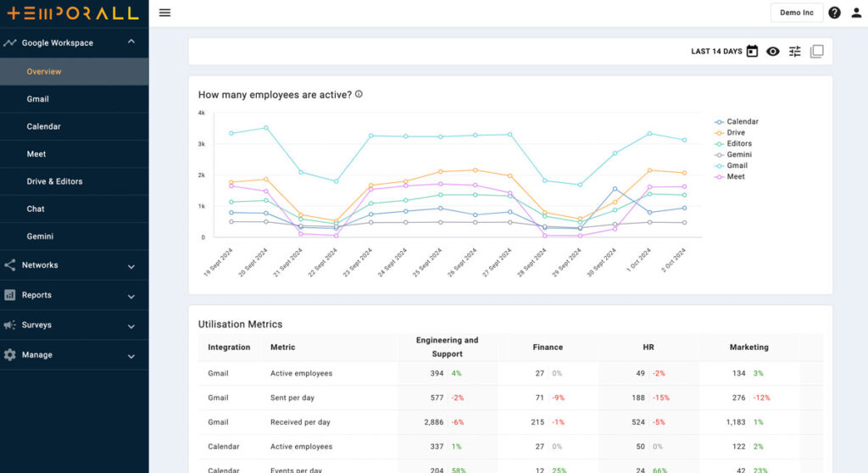Image resolution: width=868 pixels, height=473 pixels.
Task: Click the Received per day metric cell
Action: [x=300, y=422]
